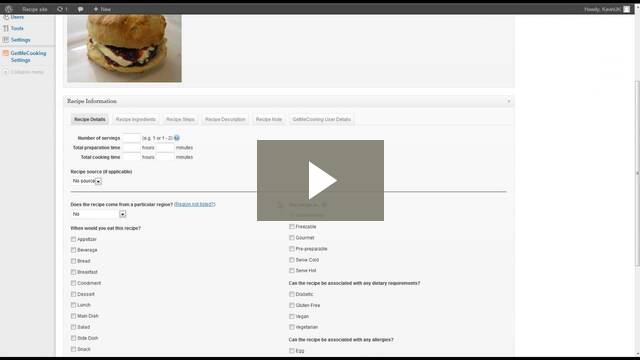Click the preparation time minutes field

pyautogui.click(x=165, y=147)
